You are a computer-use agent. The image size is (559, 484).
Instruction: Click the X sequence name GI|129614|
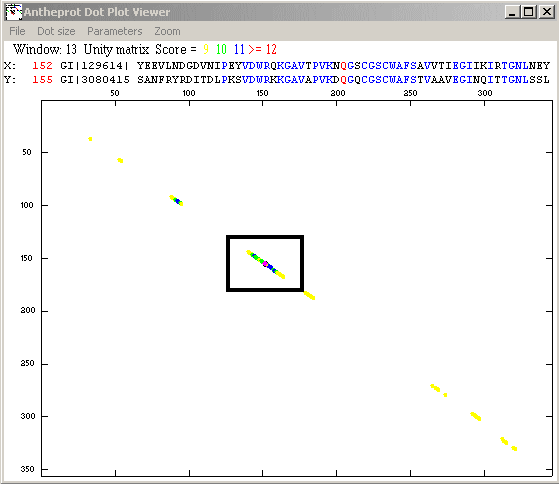click(x=94, y=66)
